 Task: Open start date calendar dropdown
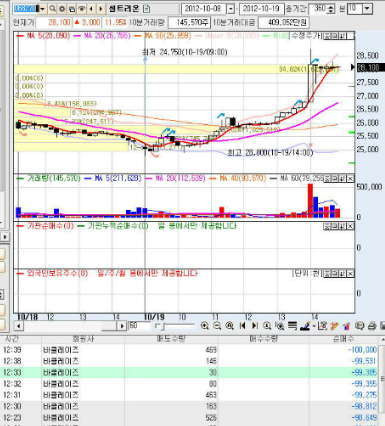230,9
